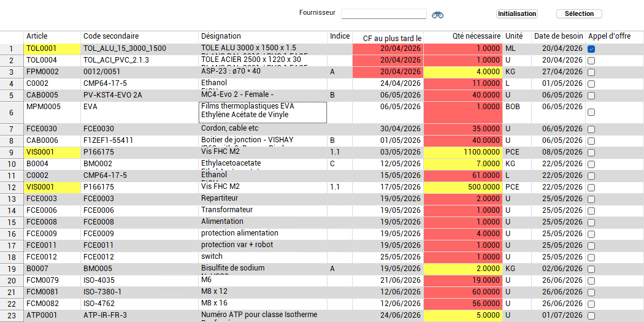
Task: Select the FPM0002 article cell
Action: point(52,72)
